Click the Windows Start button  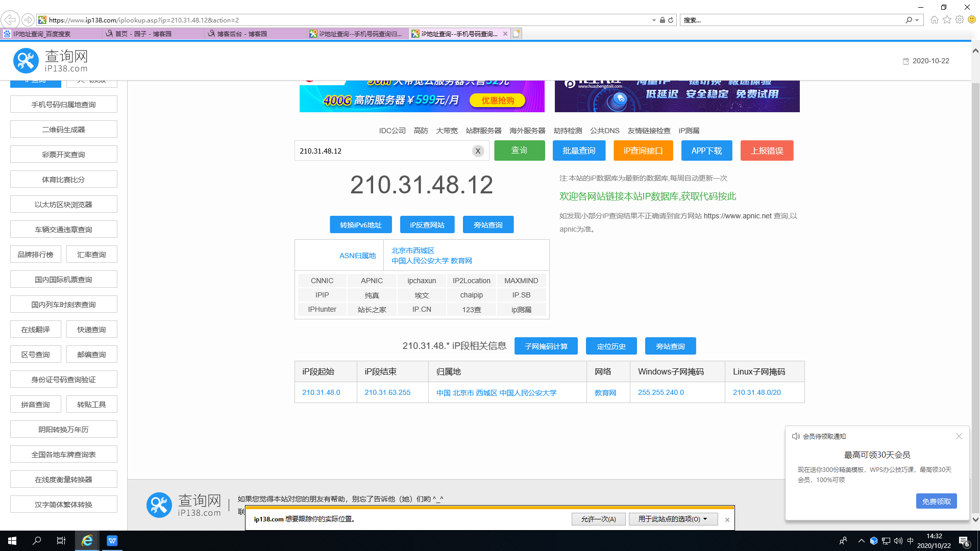pos(12,541)
